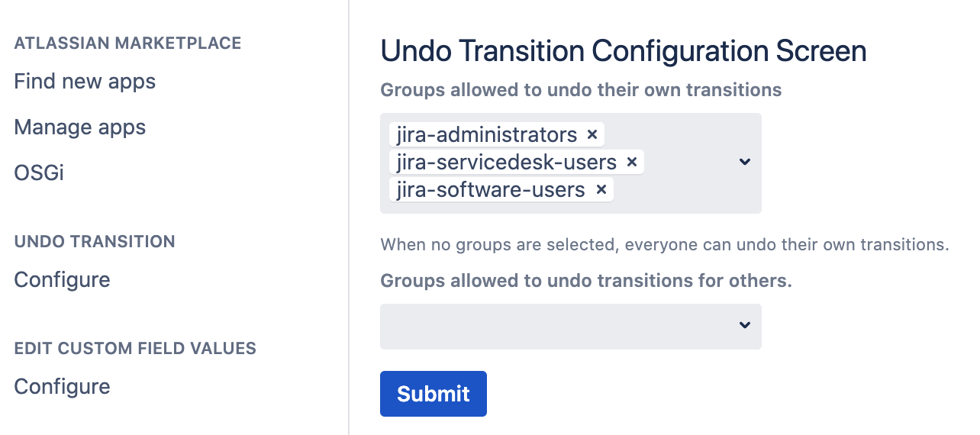The image size is (980, 435).
Task: Select Configure under Undo Transition
Action: 62,280
